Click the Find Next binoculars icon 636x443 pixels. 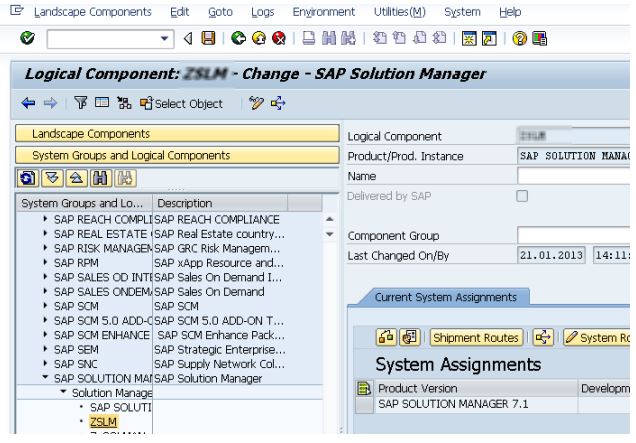[348, 39]
